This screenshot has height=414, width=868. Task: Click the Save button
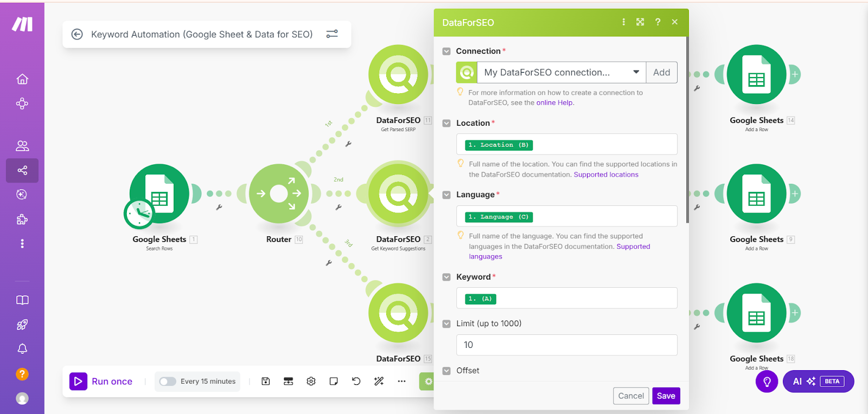666,396
